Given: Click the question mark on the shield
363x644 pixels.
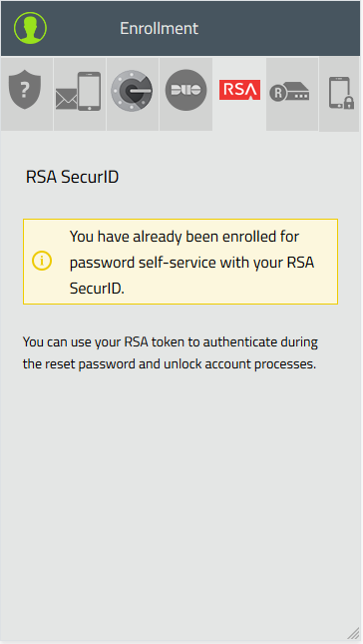Looking at the screenshot, I should click(25, 89).
